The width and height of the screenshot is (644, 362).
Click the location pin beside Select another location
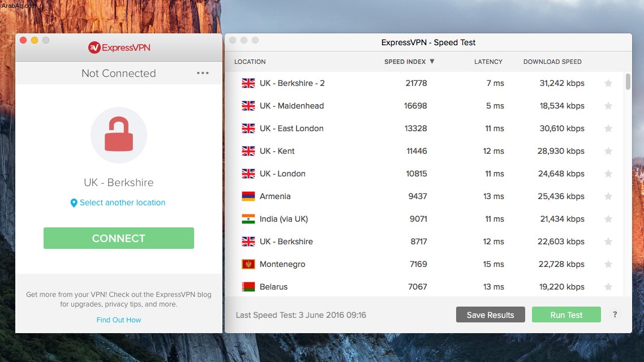74,202
